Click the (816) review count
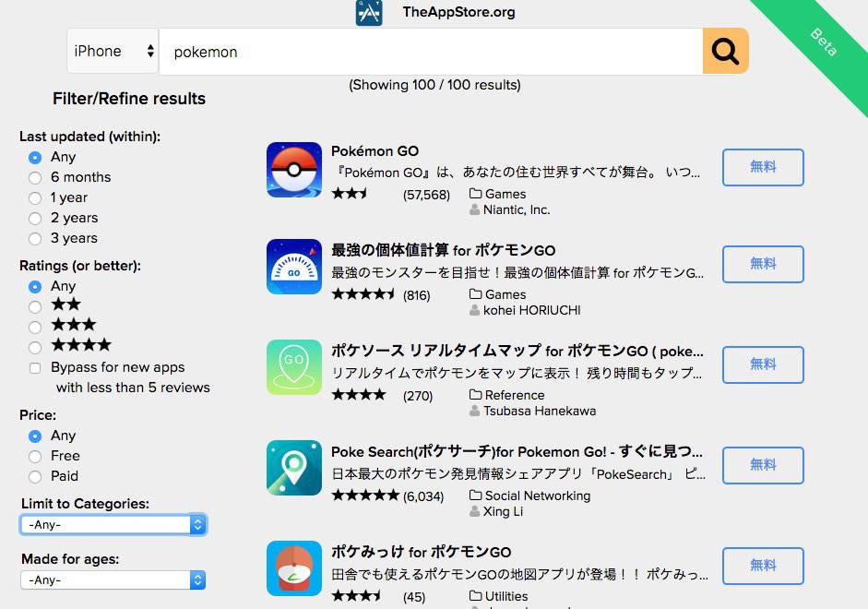Viewport: 868px width, 609px height. 416,295
